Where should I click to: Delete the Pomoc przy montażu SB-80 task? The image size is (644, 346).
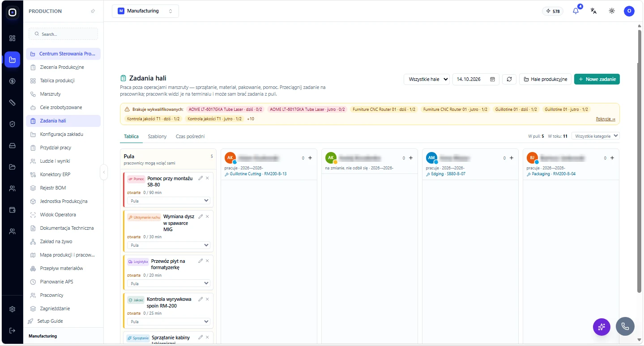point(207,178)
